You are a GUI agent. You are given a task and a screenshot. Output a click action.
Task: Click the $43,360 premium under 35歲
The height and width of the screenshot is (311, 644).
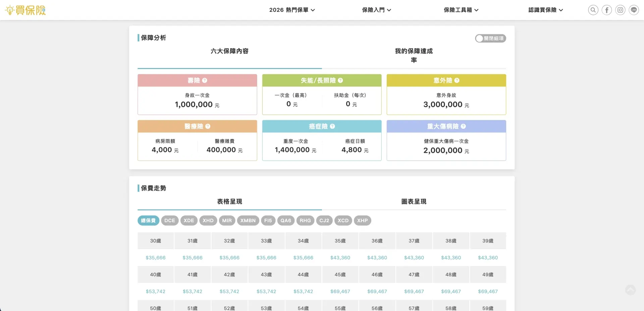[340, 258]
